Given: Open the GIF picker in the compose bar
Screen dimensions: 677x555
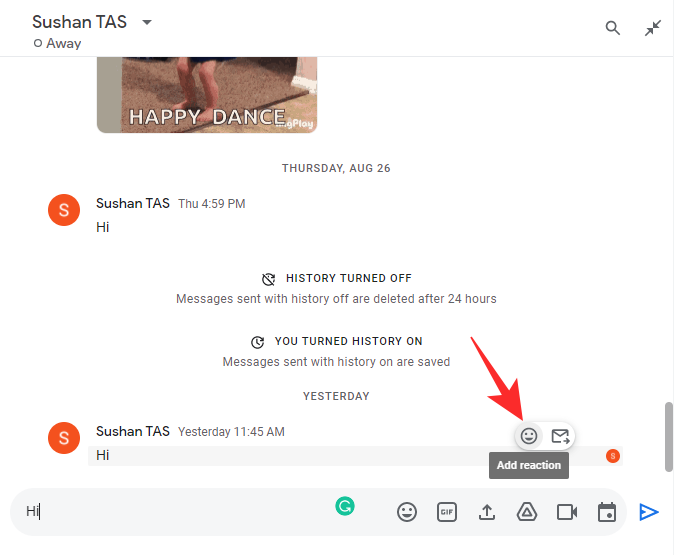Looking at the screenshot, I should (x=446, y=512).
